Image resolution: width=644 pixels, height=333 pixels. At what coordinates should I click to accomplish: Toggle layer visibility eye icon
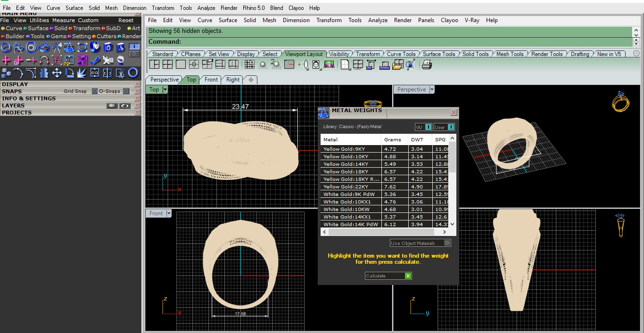point(124,106)
